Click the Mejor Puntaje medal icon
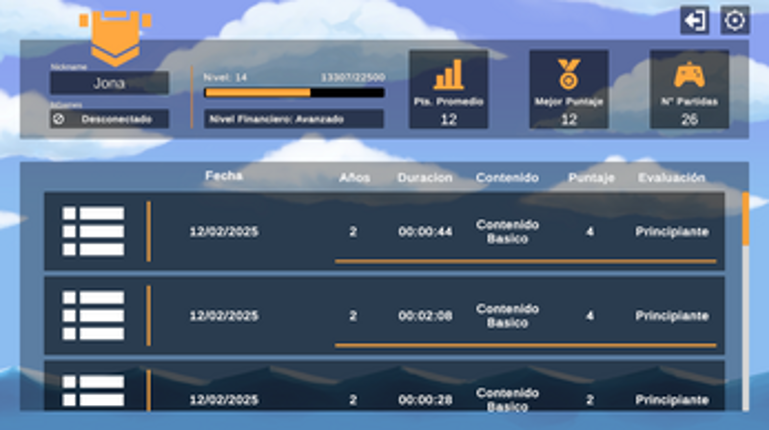The width and height of the screenshot is (769, 430). pyautogui.click(x=569, y=74)
